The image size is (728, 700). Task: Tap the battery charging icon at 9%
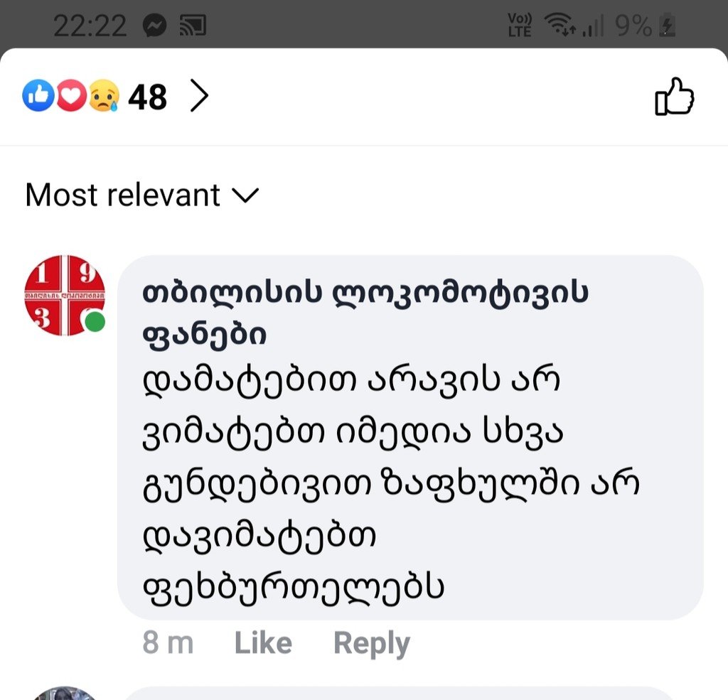pos(668,25)
